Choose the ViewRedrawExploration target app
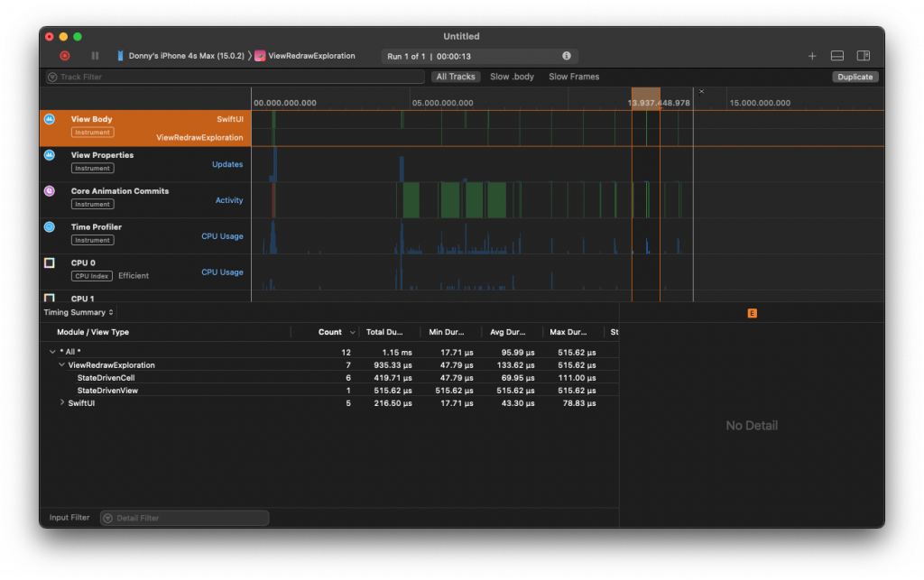This screenshot has height=580, width=924. (305, 56)
